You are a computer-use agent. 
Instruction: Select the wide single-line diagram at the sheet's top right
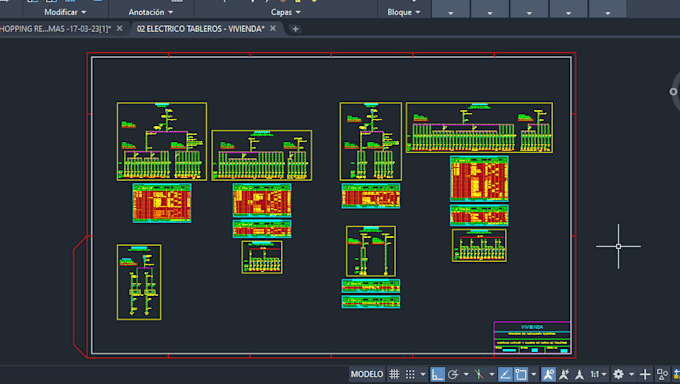[x=479, y=128]
